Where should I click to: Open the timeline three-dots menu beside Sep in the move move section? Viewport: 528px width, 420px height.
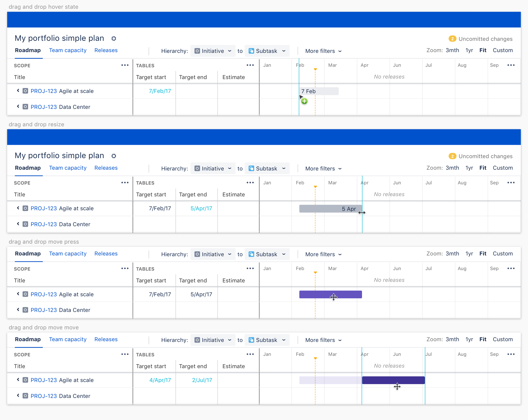click(511, 354)
